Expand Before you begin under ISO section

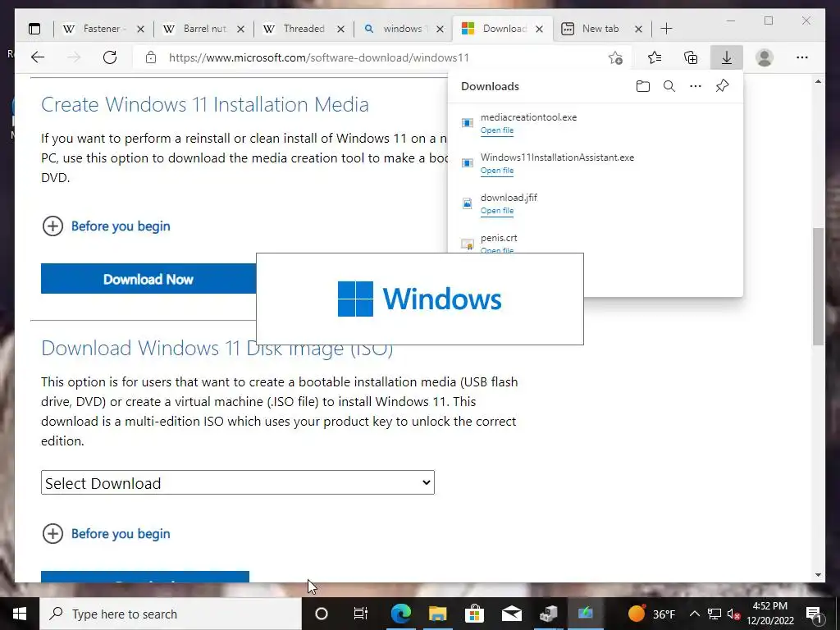coord(106,533)
